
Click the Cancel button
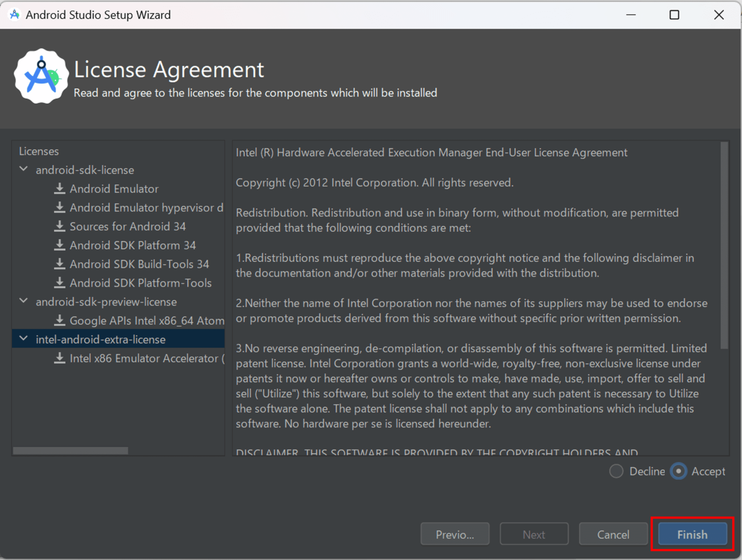613,534
